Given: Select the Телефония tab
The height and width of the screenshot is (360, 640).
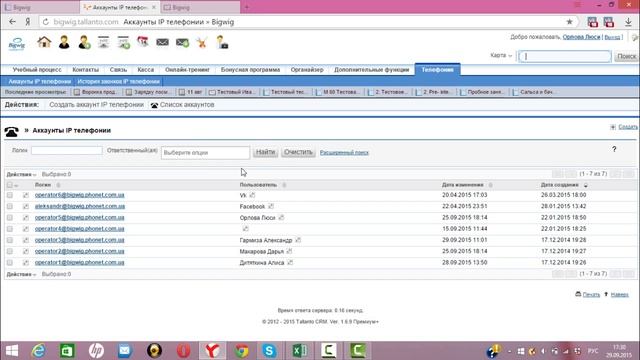Looking at the screenshot, I should pyautogui.click(x=437, y=69).
